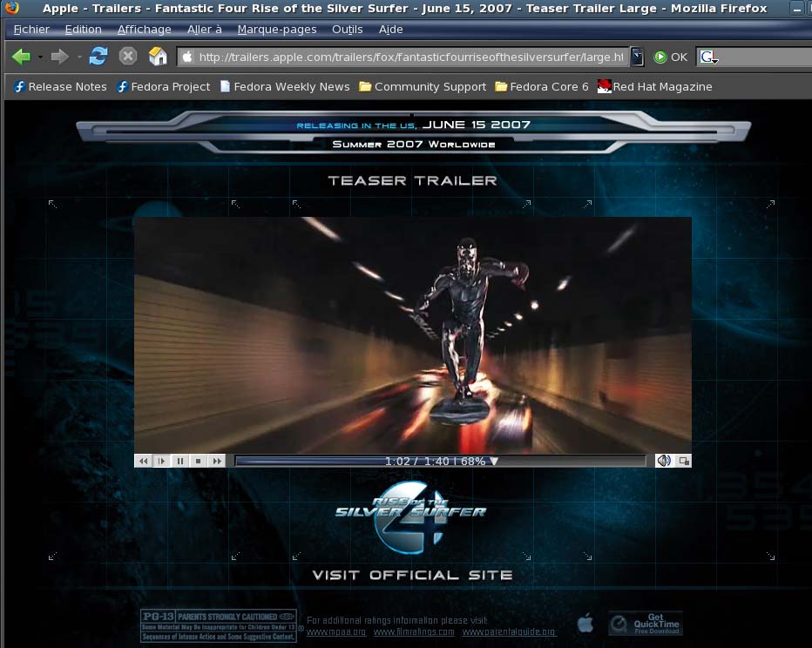Expand the Community Support bookmark folder
This screenshot has height=648, width=812.
point(423,86)
